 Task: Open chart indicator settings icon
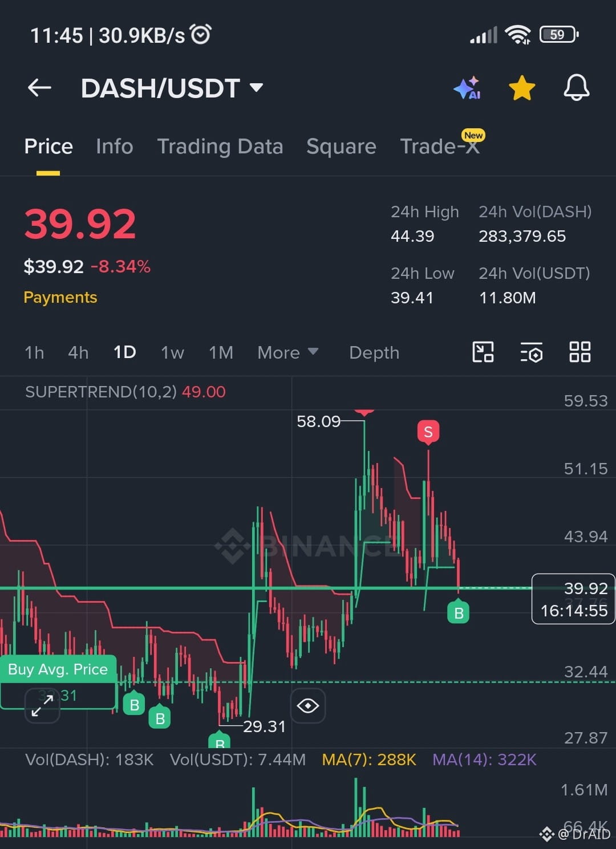click(532, 352)
